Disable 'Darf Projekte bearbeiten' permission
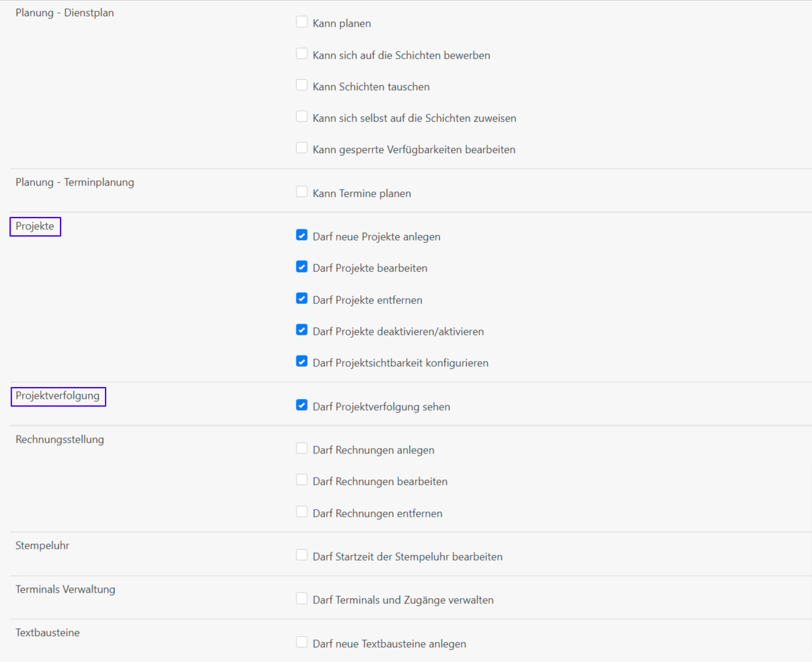The width and height of the screenshot is (812, 662). tap(302, 267)
